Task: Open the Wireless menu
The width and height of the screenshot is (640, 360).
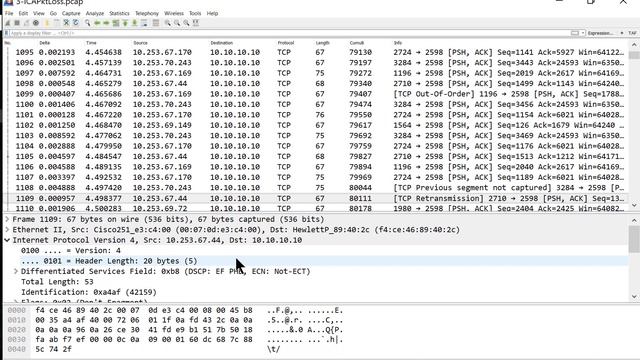Action: pyautogui.click(x=174, y=13)
